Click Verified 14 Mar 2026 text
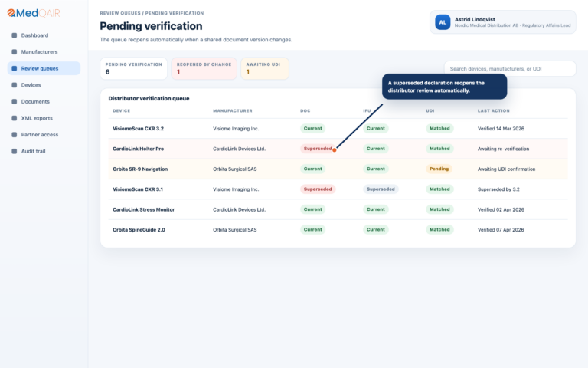 [x=501, y=129]
